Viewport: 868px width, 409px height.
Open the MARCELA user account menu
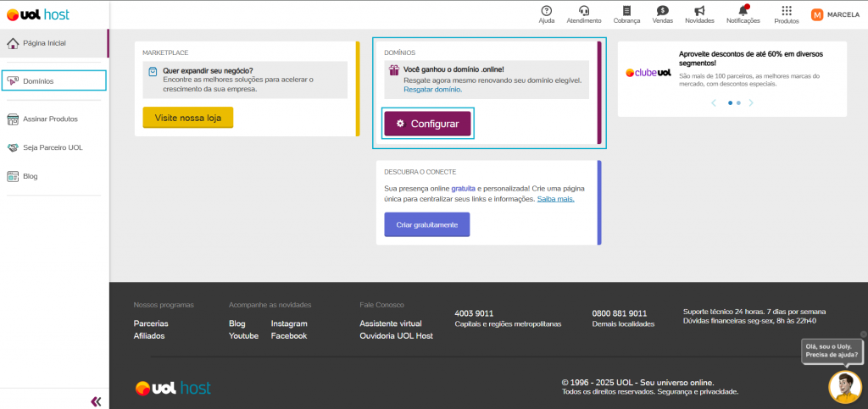(835, 14)
